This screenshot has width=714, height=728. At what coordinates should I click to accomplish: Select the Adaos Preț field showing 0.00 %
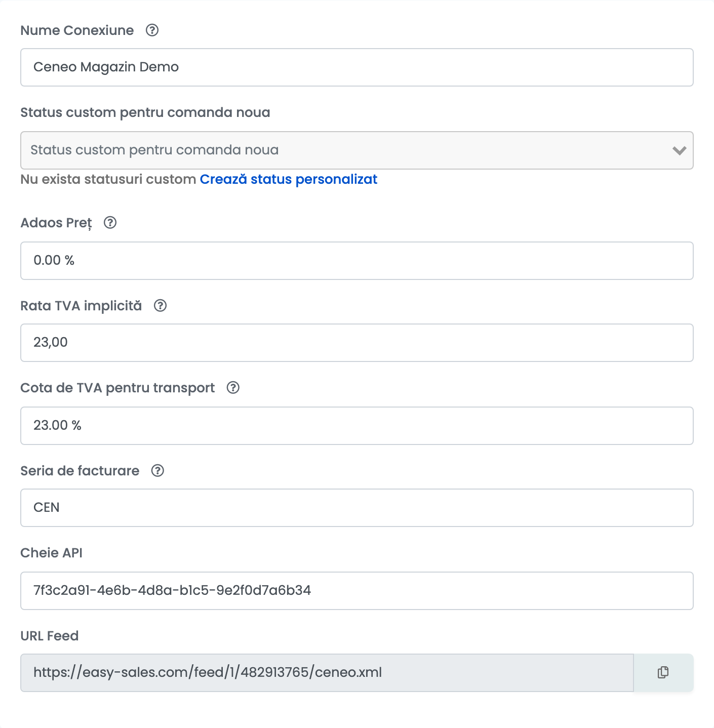pos(356,261)
